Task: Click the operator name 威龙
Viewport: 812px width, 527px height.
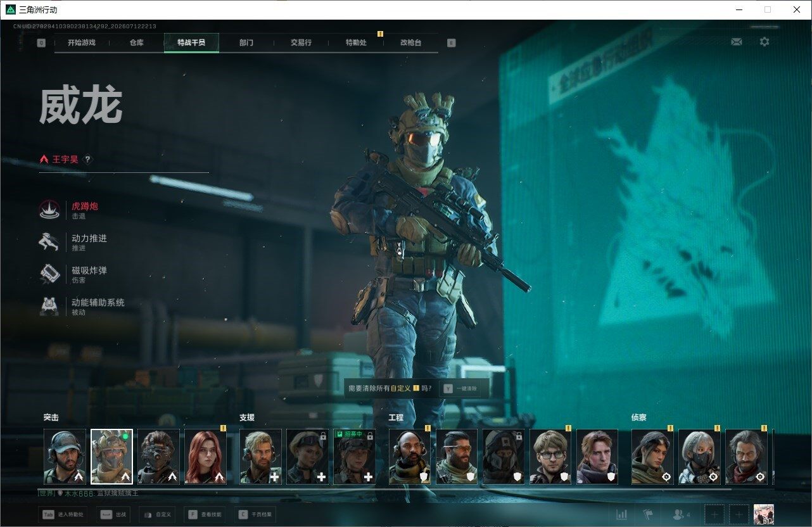Action: 80,105
